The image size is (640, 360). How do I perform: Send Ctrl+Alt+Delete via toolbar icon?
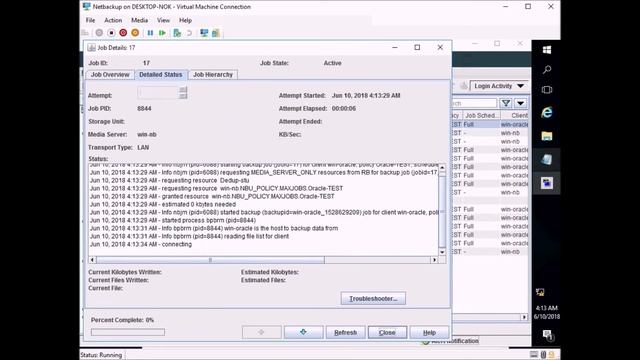85,33
